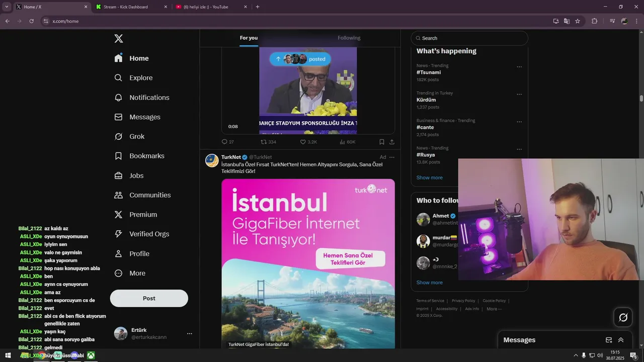
Task: Click the Istanbul GigaFiber ad image
Action: tap(308, 263)
